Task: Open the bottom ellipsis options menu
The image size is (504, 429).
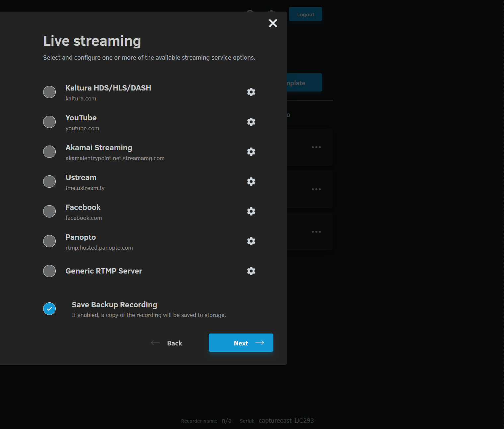Action: pos(316,231)
